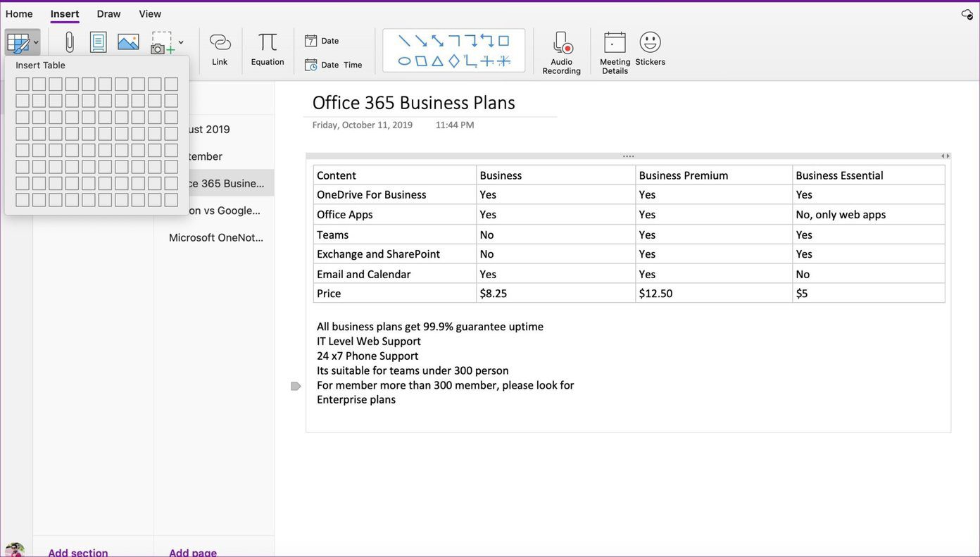Select the 3D axes shape
Image resolution: width=980 pixels, height=557 pixels.
(504, 61)
